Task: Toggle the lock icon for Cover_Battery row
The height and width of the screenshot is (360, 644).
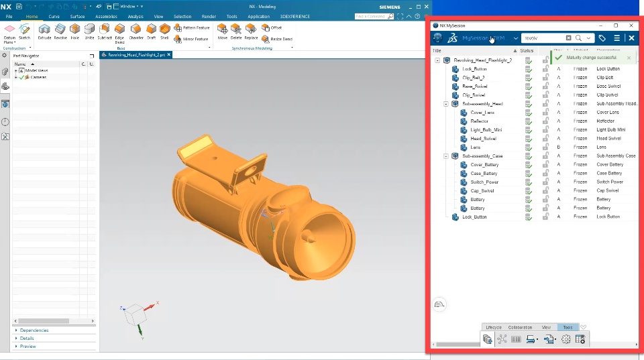Action: pos(545,164)
